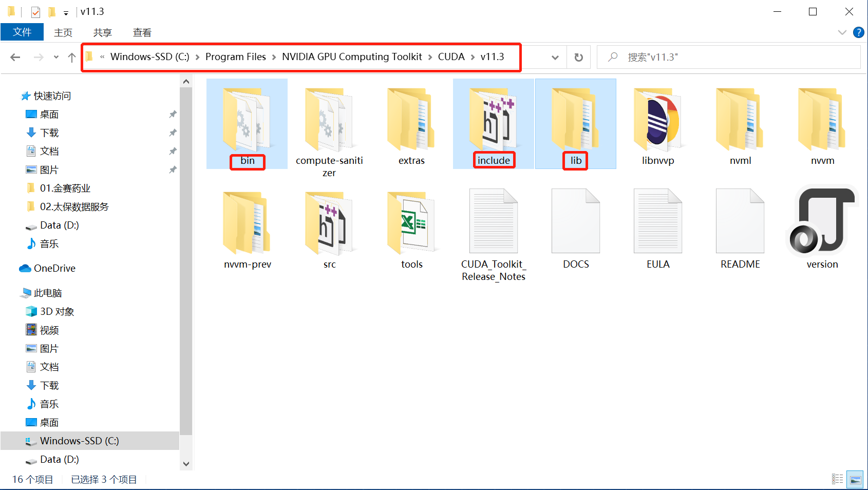Refresh the current folder view

click(x=579, y=57)
